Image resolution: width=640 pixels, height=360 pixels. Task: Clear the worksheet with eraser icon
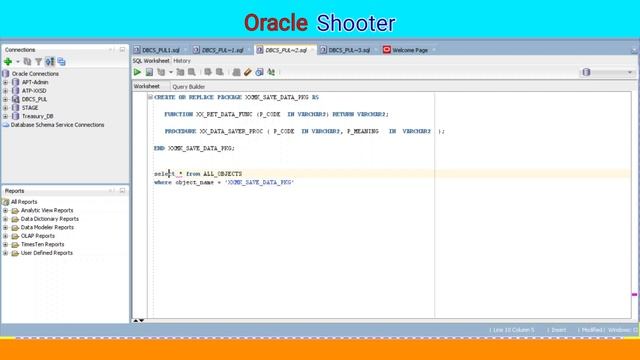coord(248,72)
